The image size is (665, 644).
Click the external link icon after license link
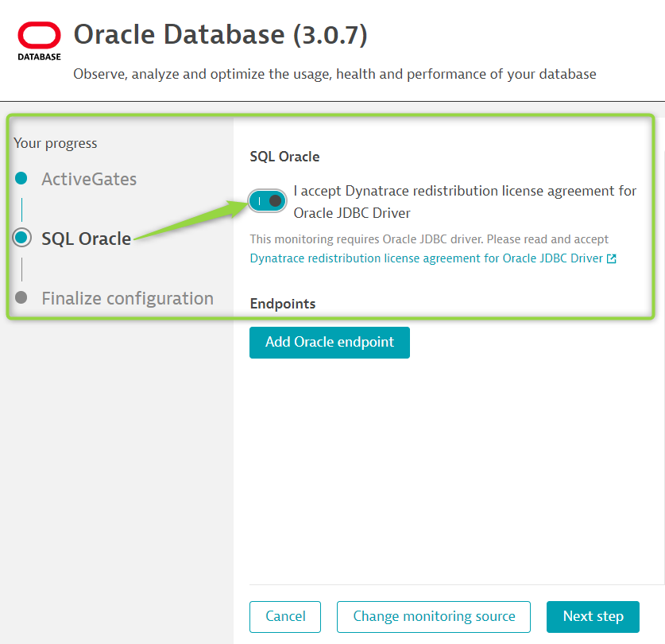tap(611, 258)
